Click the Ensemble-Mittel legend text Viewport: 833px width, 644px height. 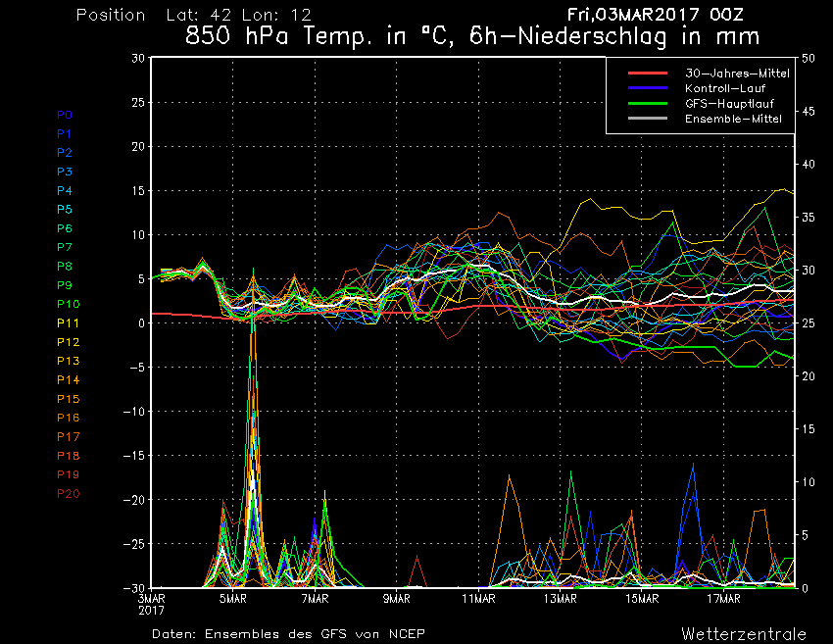tap(733, 119)
